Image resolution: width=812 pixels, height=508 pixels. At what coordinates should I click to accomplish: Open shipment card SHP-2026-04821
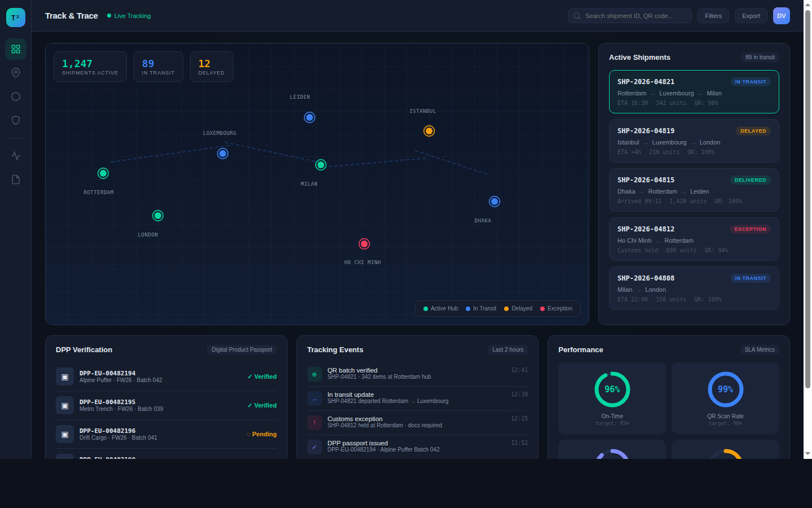click(694, 91)
